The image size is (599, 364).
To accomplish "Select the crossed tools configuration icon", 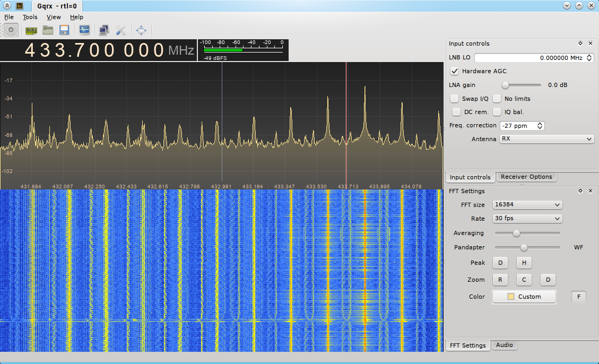I will tap(120, 30).
